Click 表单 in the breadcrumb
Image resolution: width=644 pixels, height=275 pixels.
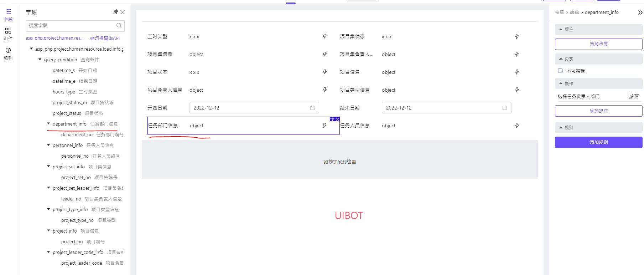point(575,12)
